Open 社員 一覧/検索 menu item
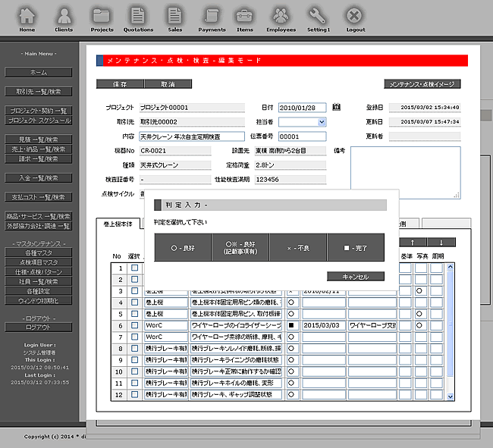This screenshot has width=493, height=448. coord(39,281)
